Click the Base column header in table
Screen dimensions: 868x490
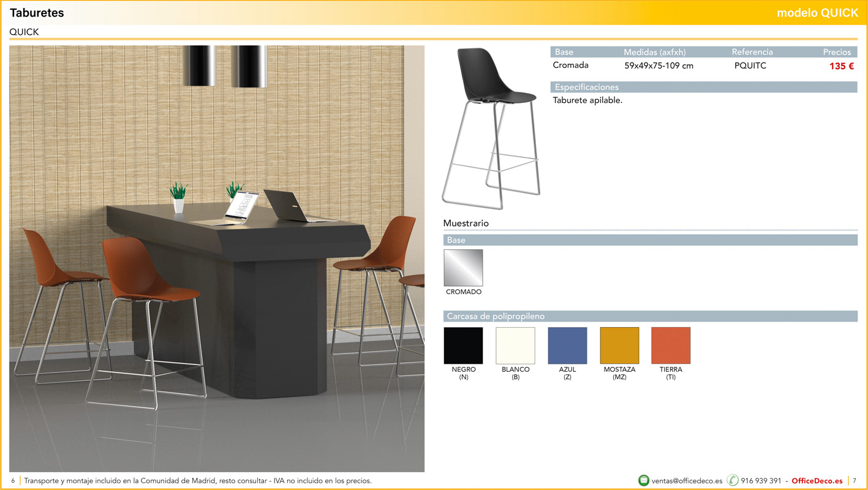tap(564, 52)
